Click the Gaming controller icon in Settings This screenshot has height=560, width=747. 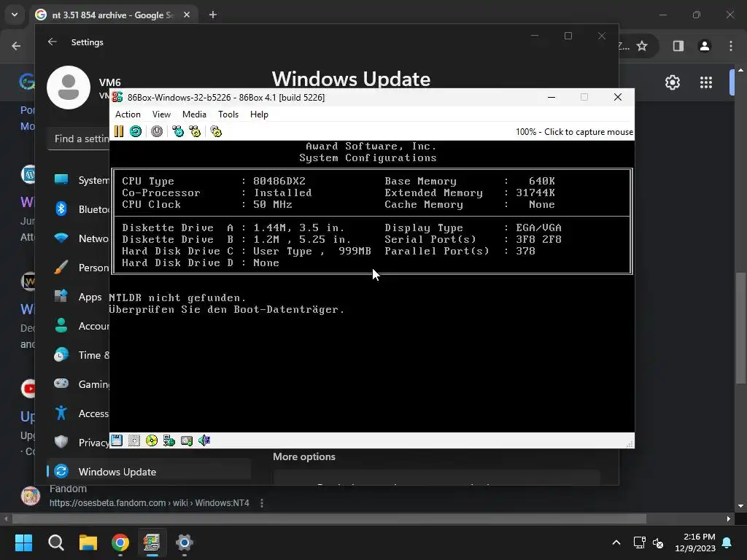coord(61,384)
